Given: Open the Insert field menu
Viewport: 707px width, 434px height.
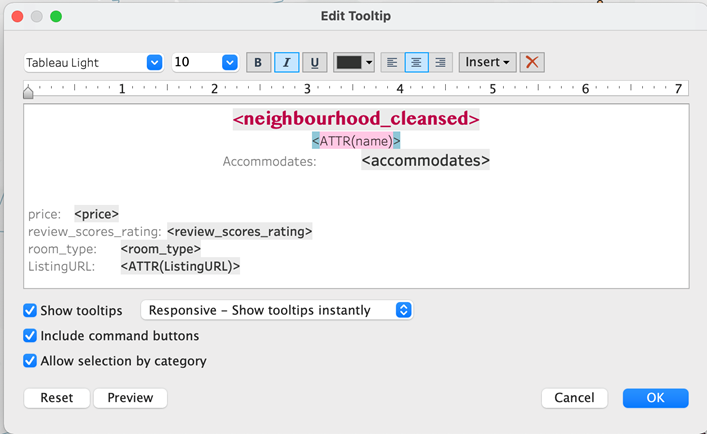Looking at the screenshot, I should (488, 62).
